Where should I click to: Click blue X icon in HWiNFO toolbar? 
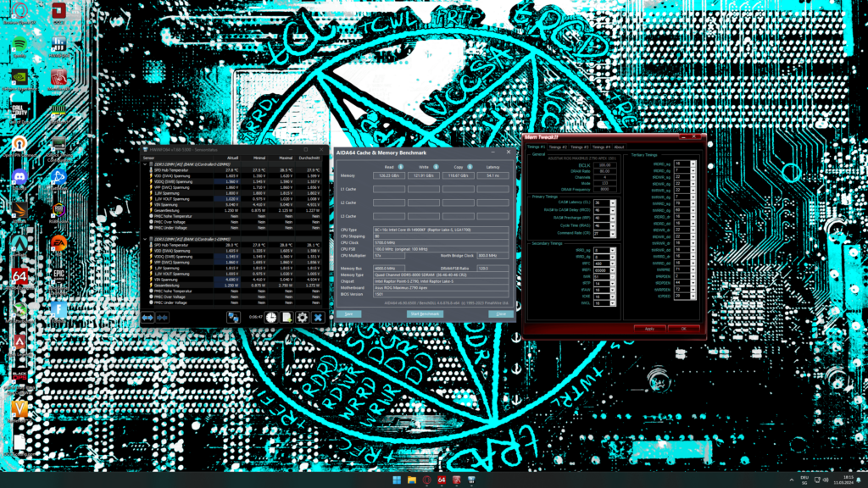(318, 318)
